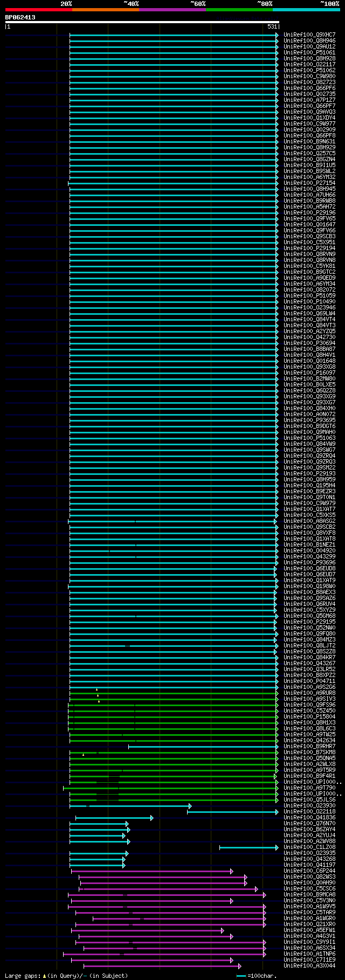Click label UniRef100_Q04920
Viewport: 345px width, 980px height.
click(309, 550)
